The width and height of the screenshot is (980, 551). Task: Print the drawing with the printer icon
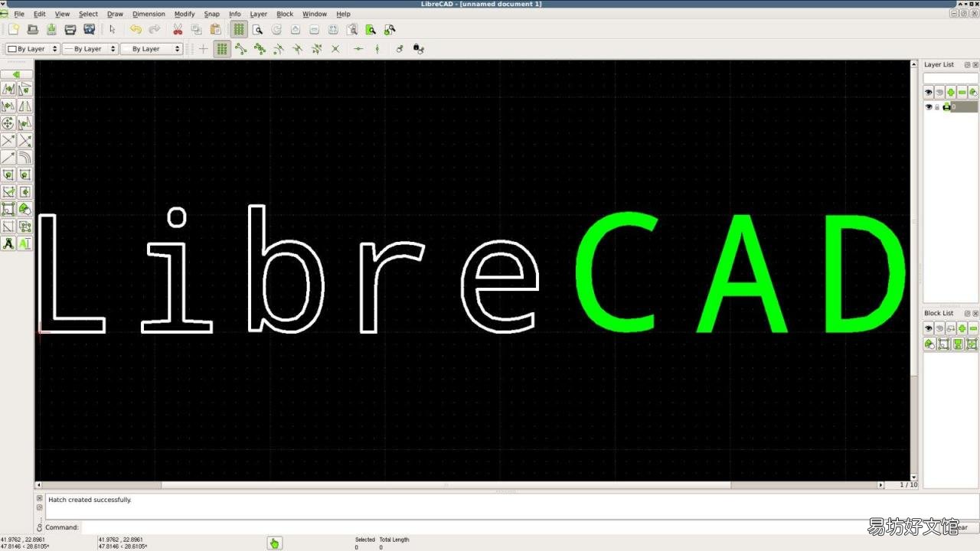coord(70,30)
